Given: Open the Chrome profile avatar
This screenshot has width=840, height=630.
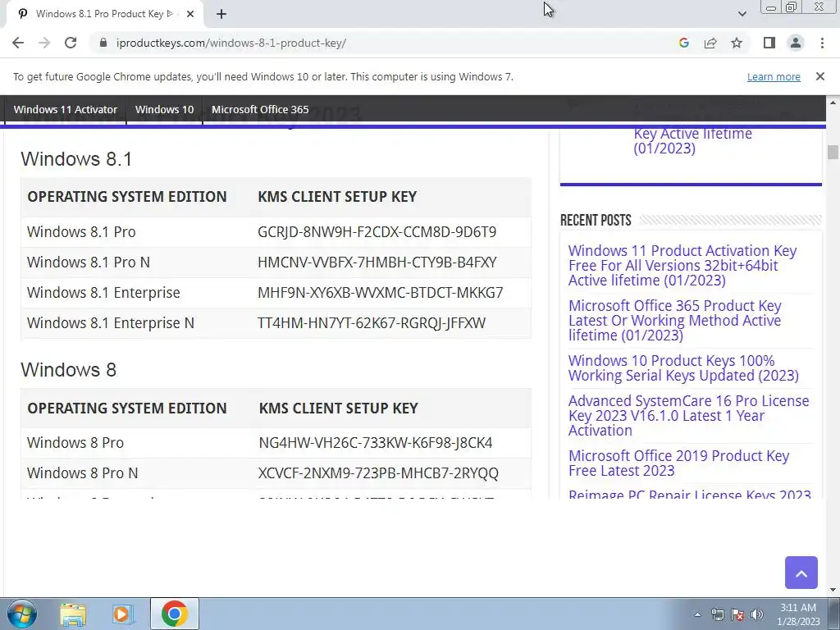Looking at the screenshot, I should [796, 43].
